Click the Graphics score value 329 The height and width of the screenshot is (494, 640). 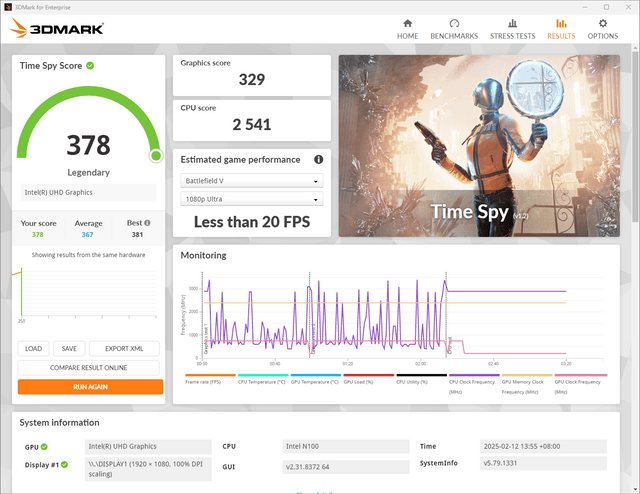pyautogui.click(x=252, y=79)
